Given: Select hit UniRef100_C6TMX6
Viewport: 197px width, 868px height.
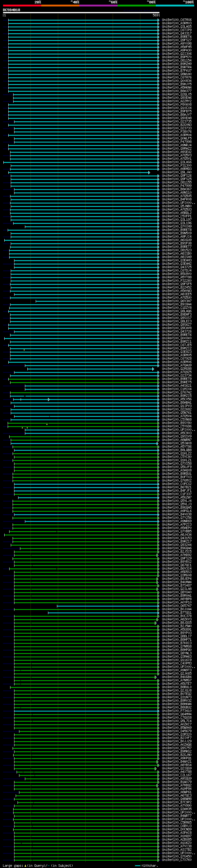Looking at the screenshot, I should tap(177, 20).
